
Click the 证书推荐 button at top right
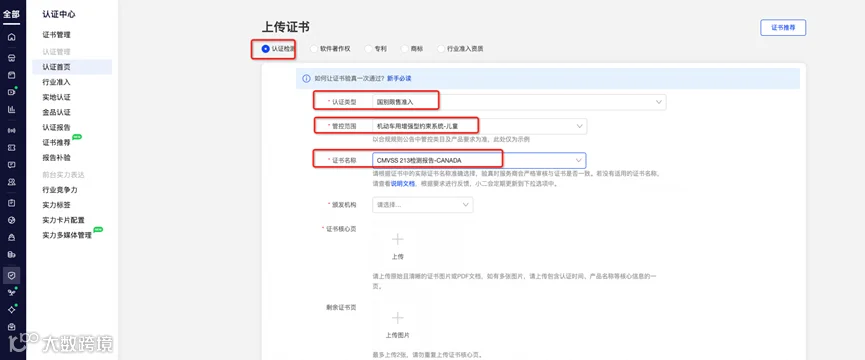coord(783,27)
